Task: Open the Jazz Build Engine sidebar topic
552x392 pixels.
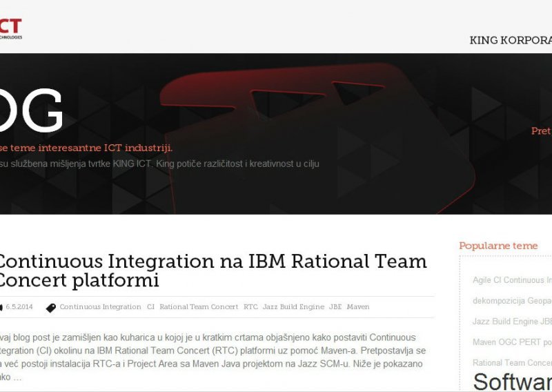Action: pyautogui.click(x=506, y=322)
